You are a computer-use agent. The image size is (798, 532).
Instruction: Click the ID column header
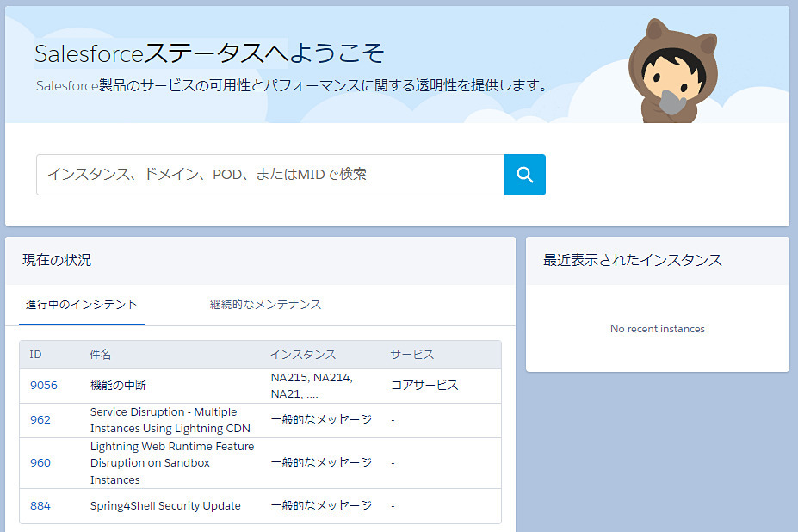click(35, 355)
